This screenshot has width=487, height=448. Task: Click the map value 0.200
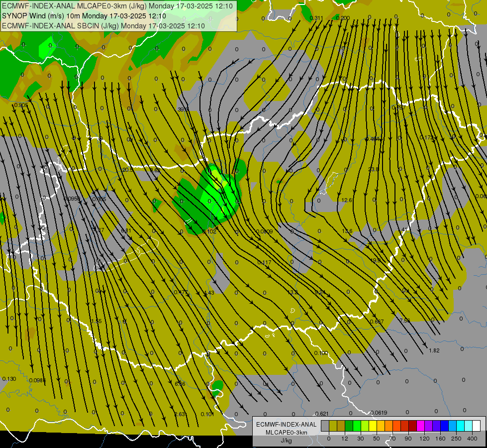pyautogui.click(x=343, y=18)
